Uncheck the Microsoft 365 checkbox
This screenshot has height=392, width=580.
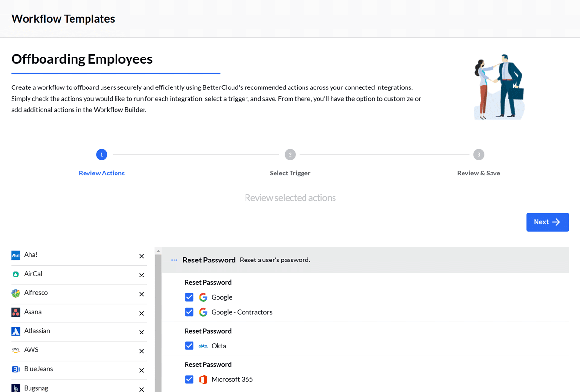click(189, 379)
